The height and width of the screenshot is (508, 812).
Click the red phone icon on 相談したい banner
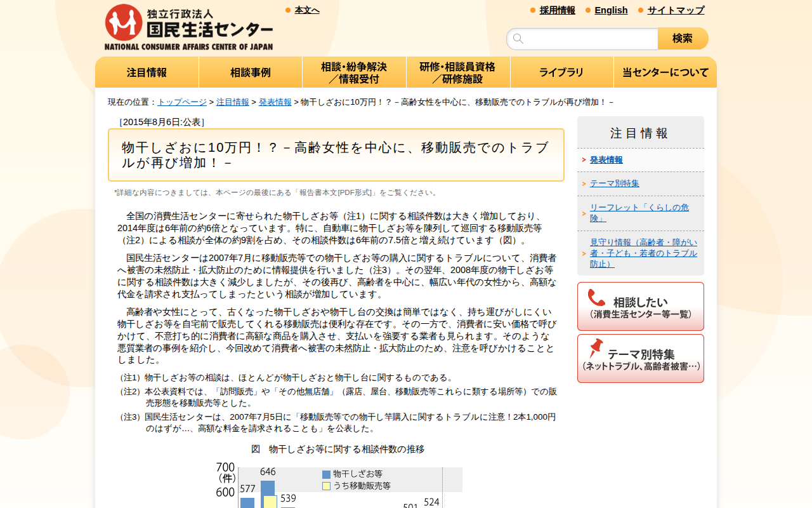click(596, 298)
